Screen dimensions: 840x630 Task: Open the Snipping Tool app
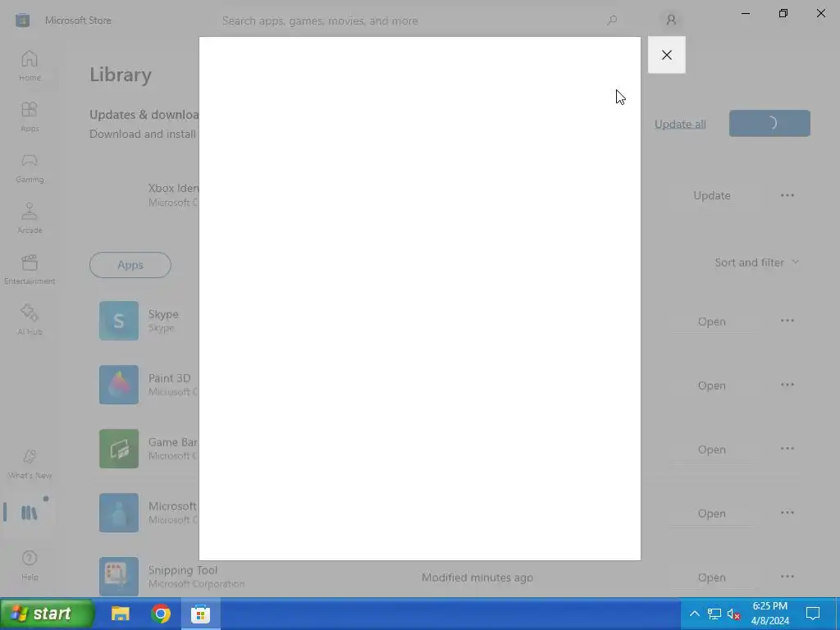pyautogui.click(x=711, y=577)
